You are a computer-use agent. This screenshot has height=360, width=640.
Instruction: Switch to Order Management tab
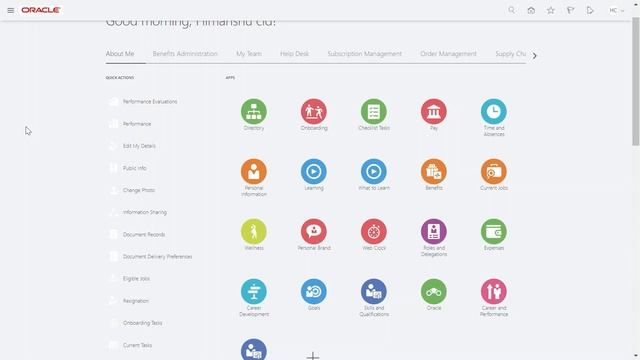pyautogui.click(x=448, y=53)
